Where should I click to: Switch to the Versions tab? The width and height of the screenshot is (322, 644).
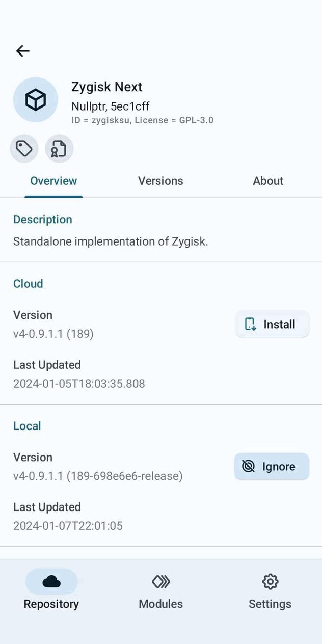click(160, 181)
